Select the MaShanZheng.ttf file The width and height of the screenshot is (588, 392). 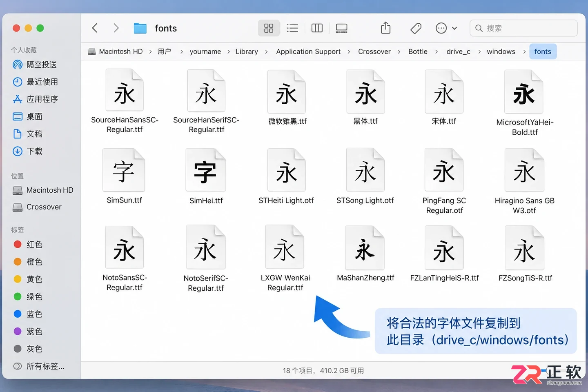pyautogui.click(x=365, y=254)
